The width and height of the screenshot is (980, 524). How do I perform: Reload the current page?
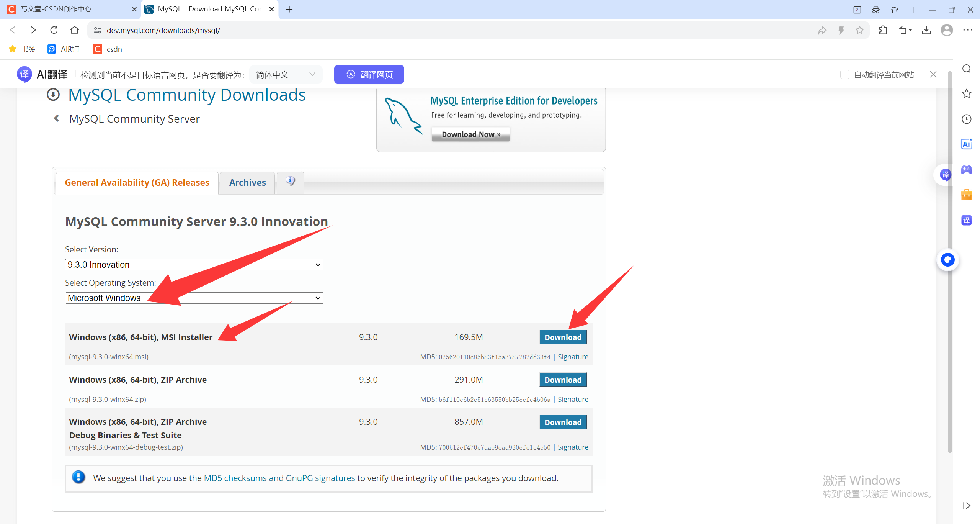(54, 30)
